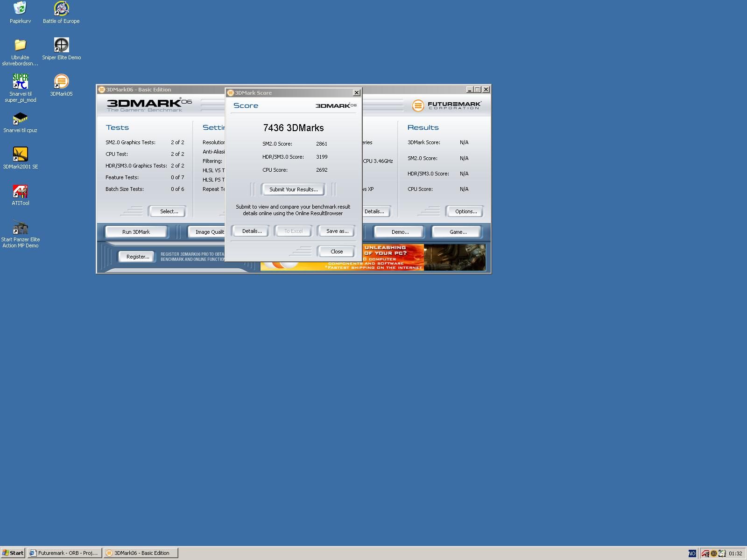Switch the NO keyboard language indicator
Screen dimensions: 747x560
click(692, 553)
